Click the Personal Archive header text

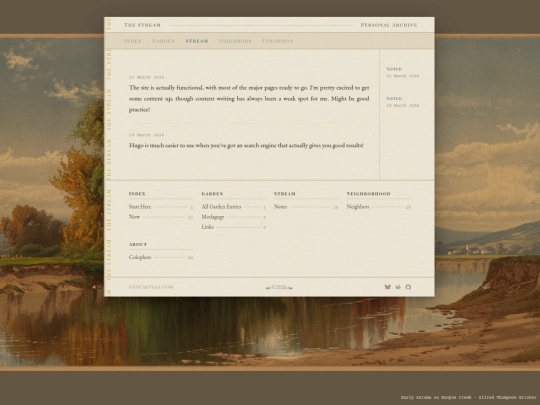coord(389,25)
